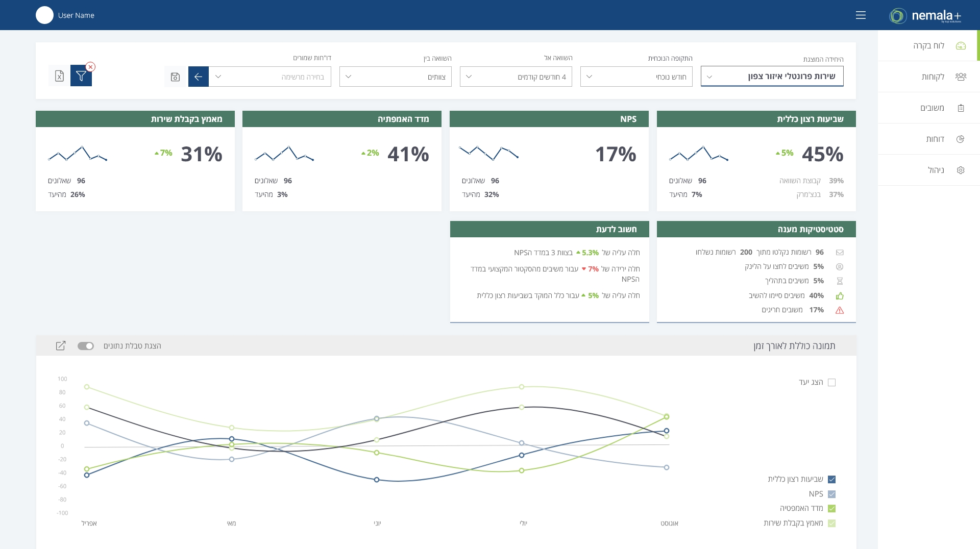Viewport: 980px width, 549px height.
Task: Click the dark blue data point at יוני
Action: coord(377,480)
